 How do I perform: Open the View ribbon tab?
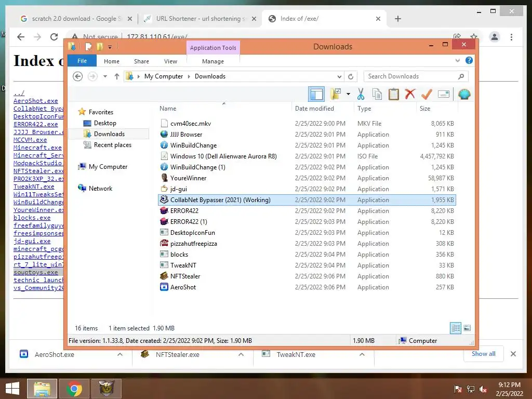point(170,61)
